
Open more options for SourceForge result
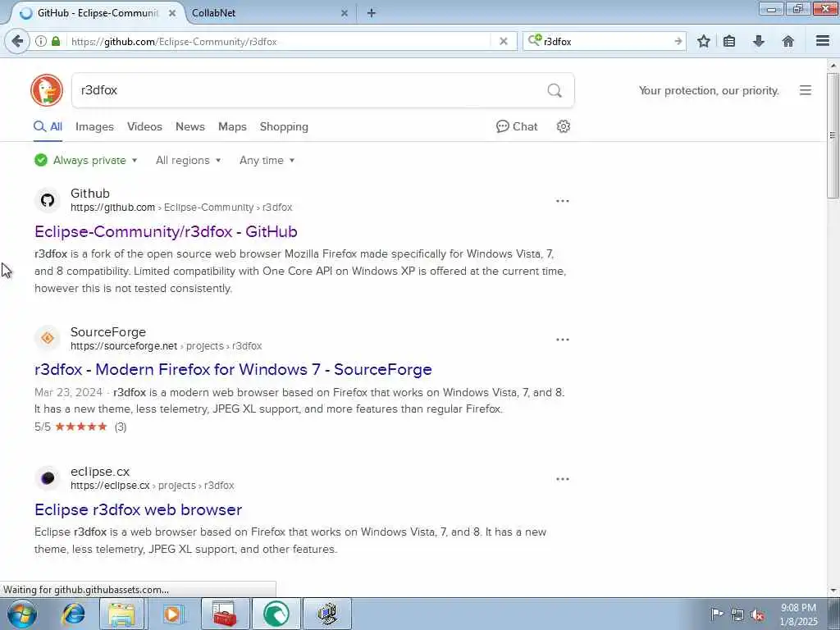click(x=563, y=340)
